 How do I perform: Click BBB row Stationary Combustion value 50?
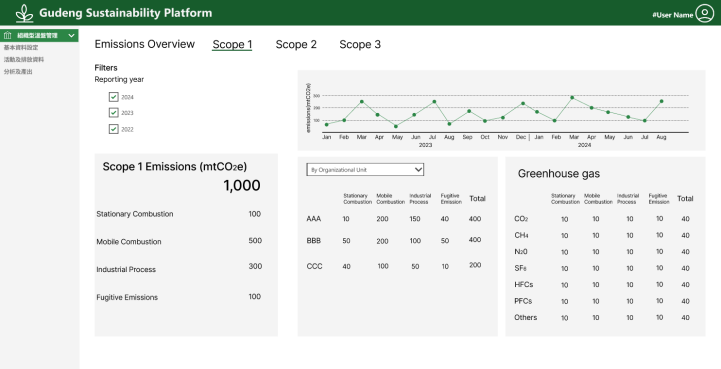click(x=346, y=241)
